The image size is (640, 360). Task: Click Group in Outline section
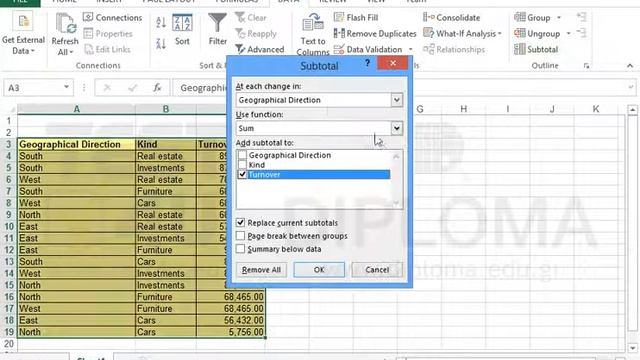(533, 18)
